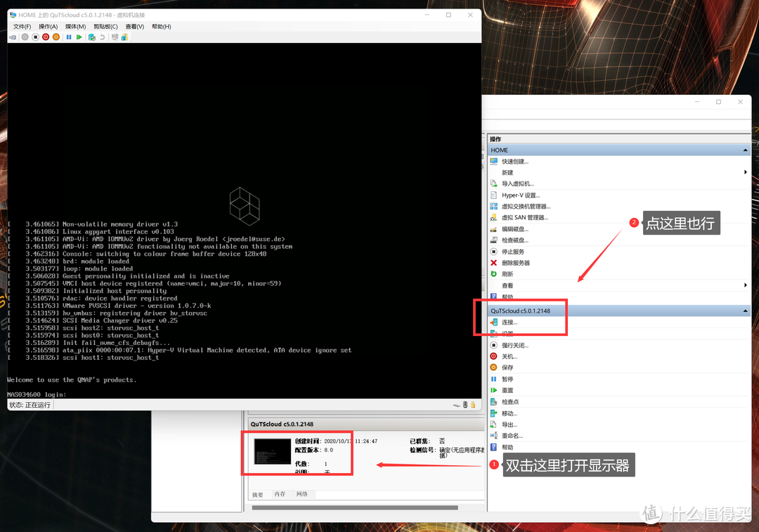Click the QuTScloud c5.0.1.2148 details header
The height and width of the screenshot is (532, 759).
(x=282, y=424)
